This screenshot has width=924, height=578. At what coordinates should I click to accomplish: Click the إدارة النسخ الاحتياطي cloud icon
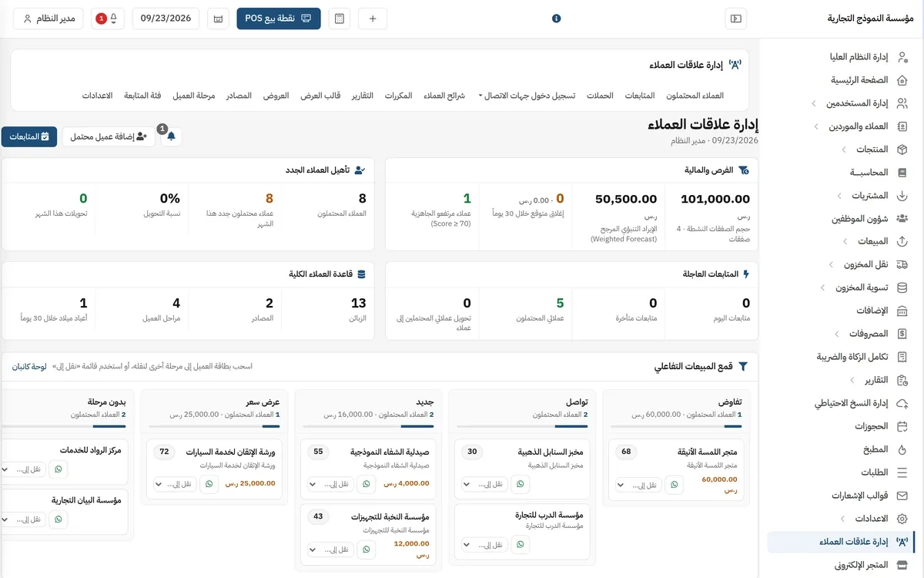902,404
